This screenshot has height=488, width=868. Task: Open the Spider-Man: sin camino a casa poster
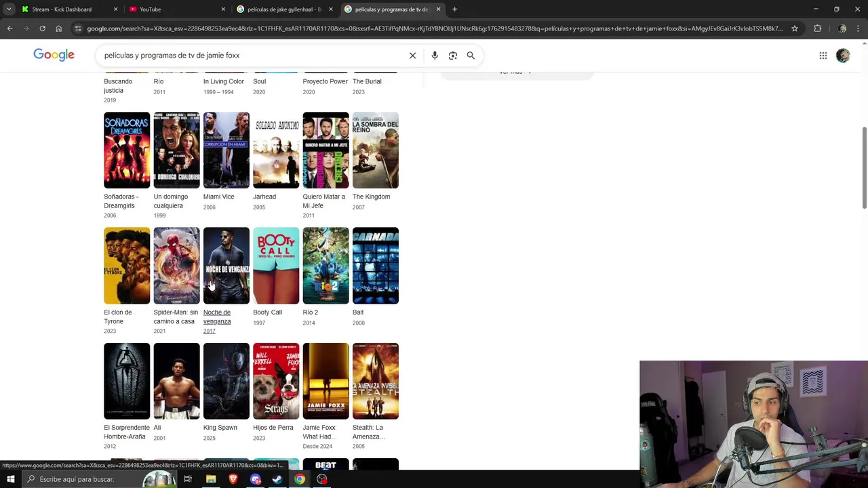(176, 266)
